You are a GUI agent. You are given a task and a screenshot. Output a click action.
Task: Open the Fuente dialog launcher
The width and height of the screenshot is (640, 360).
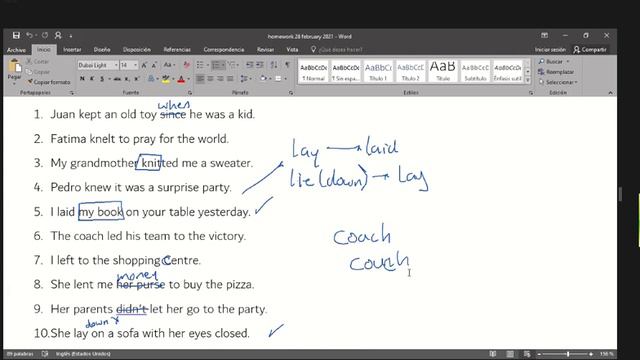(x=190, y=93)
